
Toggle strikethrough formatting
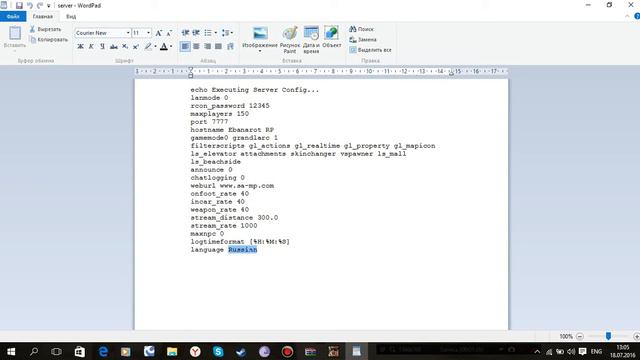113,47
